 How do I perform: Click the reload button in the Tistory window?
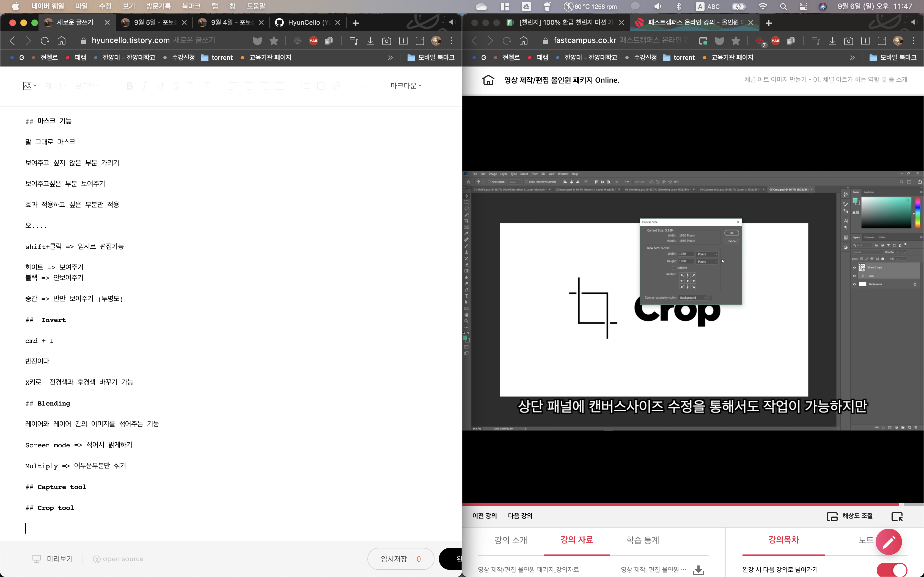[45, 41]
